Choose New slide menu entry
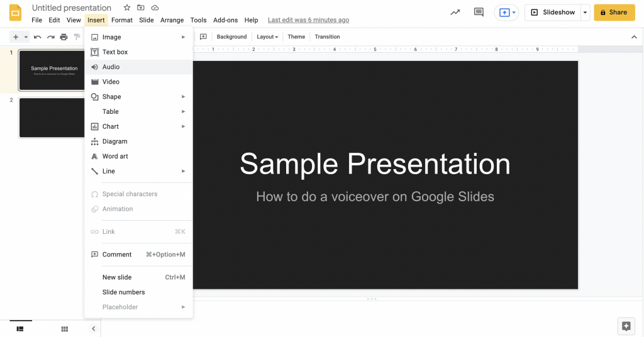The image size is (644, 337). tap(138, 277)
